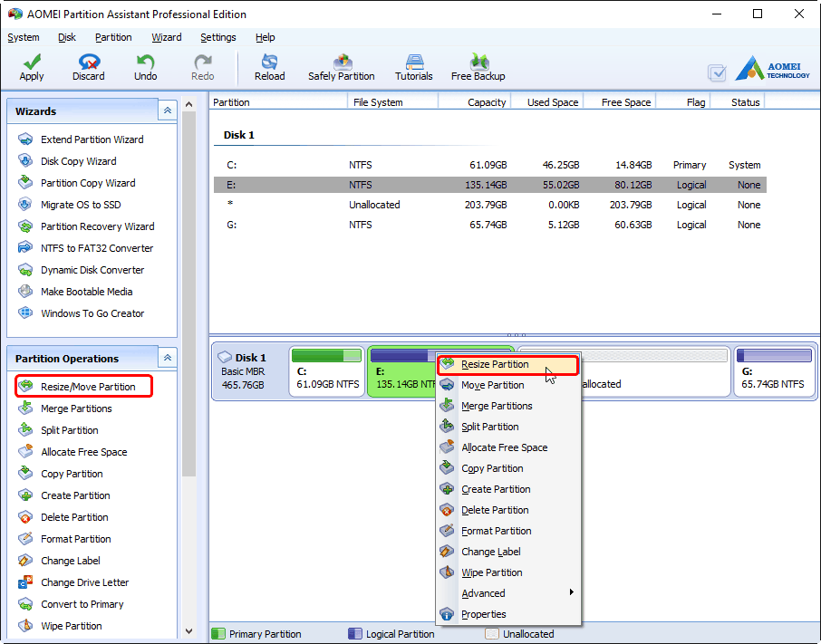
Task: Collapse the Wizards panel
Action: [168, 111]
